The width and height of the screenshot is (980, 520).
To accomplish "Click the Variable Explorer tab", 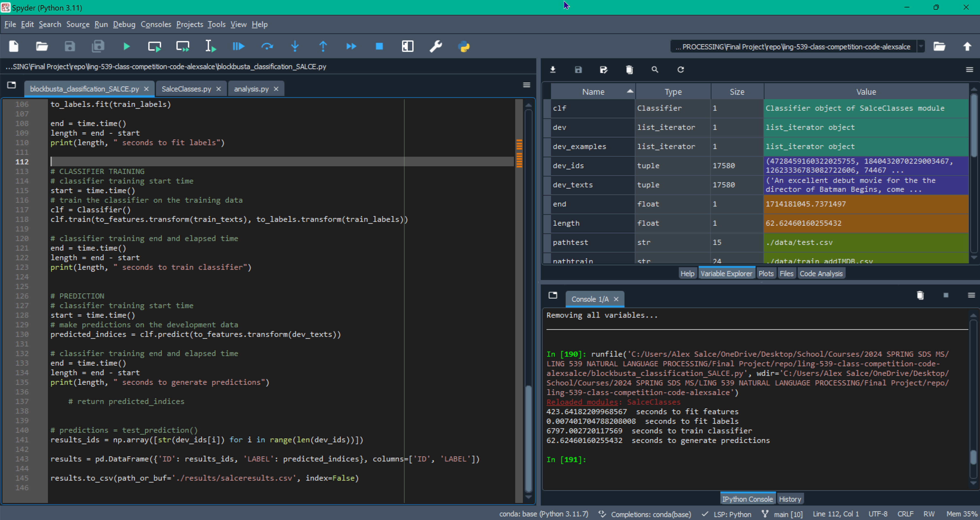I will pyautogui.click(x=726, y=273).
